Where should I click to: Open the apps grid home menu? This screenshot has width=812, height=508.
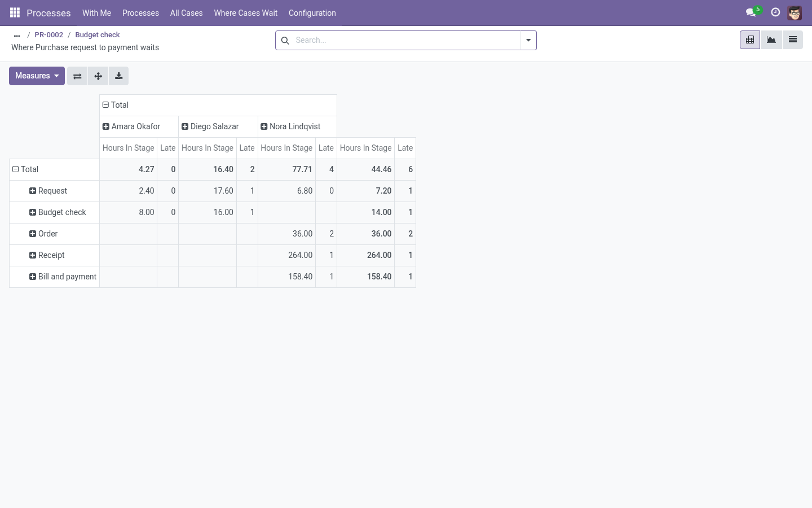15,12
